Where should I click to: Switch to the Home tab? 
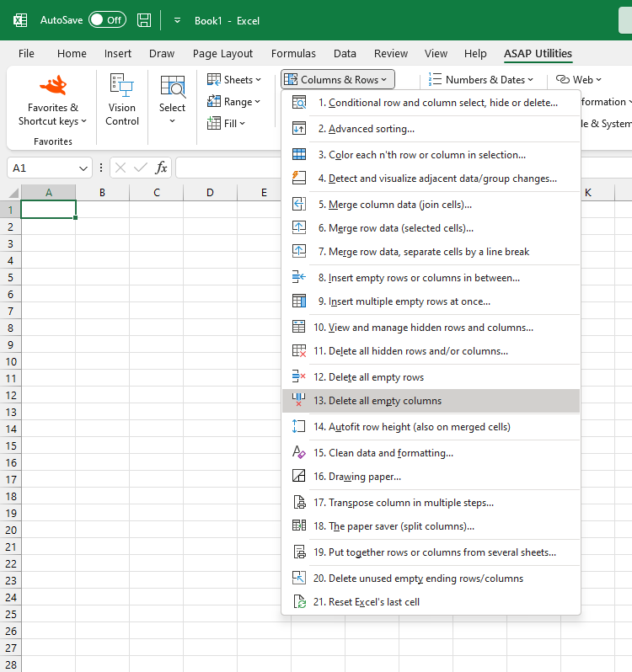pyautogui.click(x=72, y=54)
